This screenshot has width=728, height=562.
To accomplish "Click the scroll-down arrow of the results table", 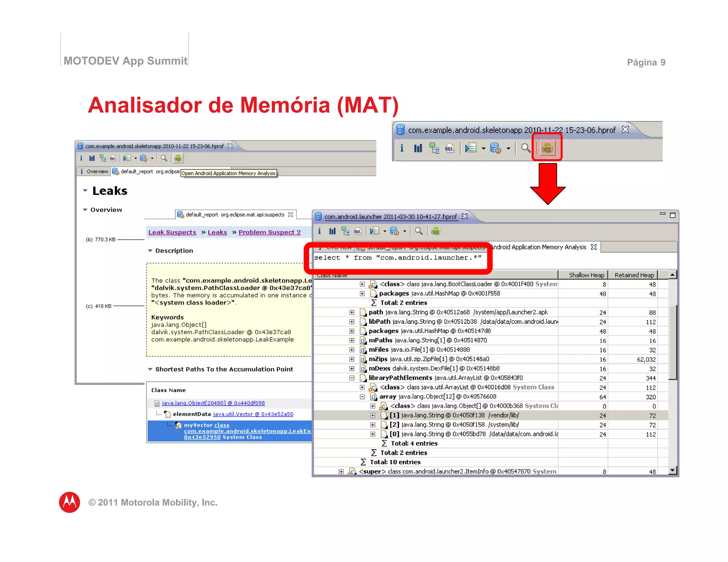I will [x=673, y=470].
